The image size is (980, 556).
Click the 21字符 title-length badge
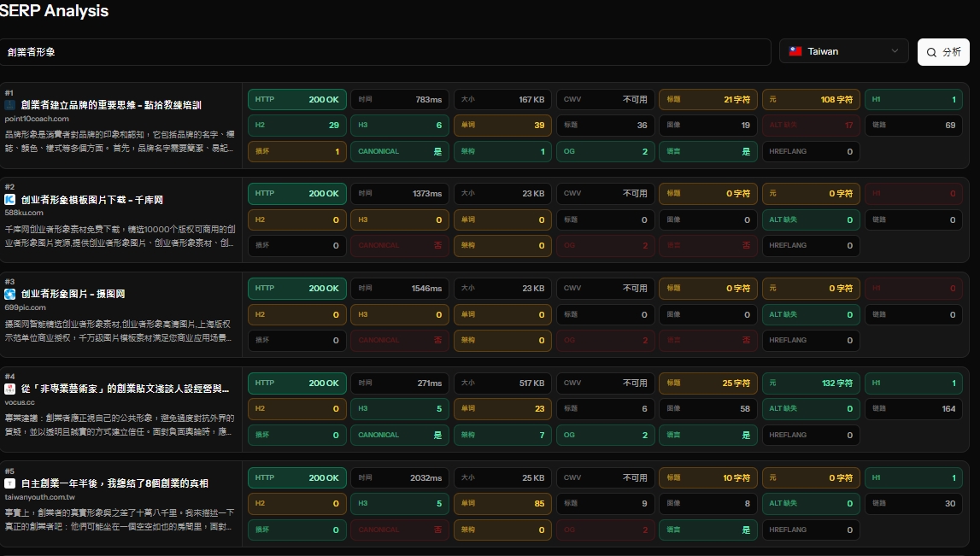pos(708,99)
